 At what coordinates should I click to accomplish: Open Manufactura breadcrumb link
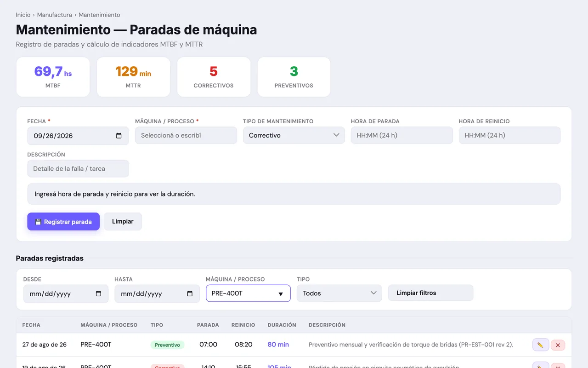pyautogui.click(x=55, y=15)
